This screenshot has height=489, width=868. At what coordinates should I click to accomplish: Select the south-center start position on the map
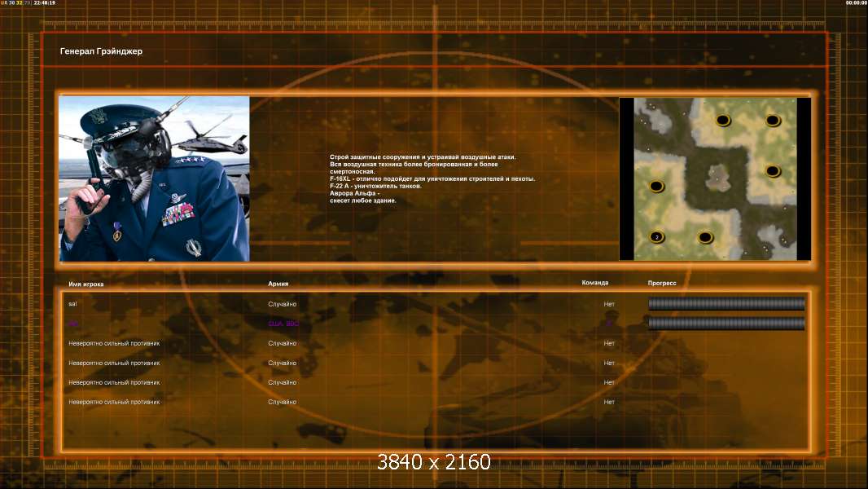[705, 238]
